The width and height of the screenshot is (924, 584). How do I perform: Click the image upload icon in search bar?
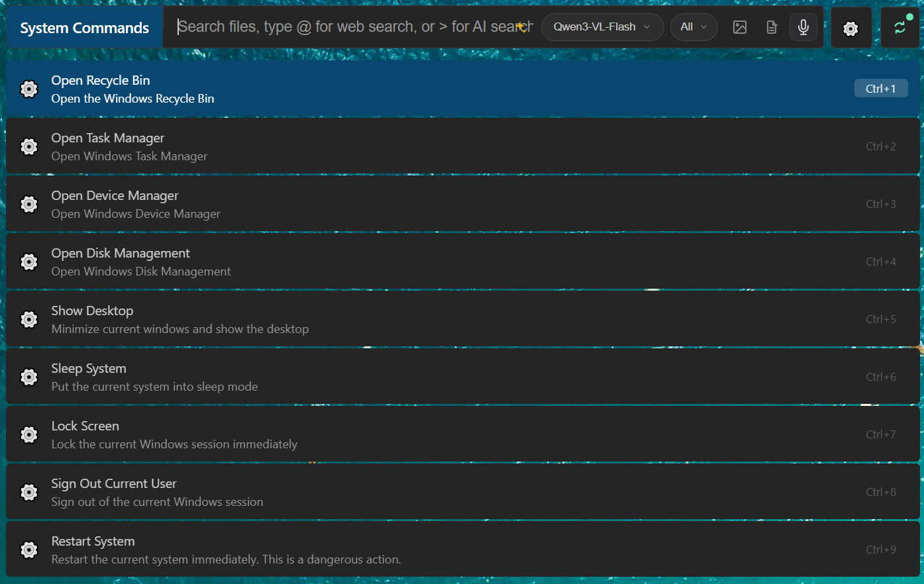point(740,27)
